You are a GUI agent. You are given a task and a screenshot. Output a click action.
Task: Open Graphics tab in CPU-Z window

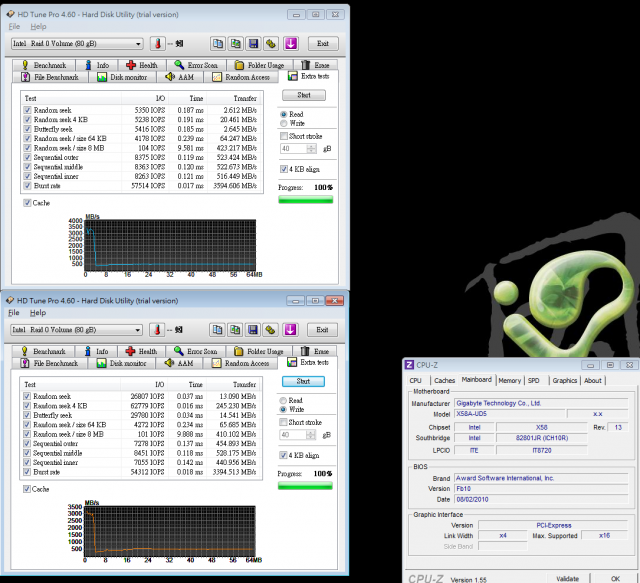coord(565,381)
